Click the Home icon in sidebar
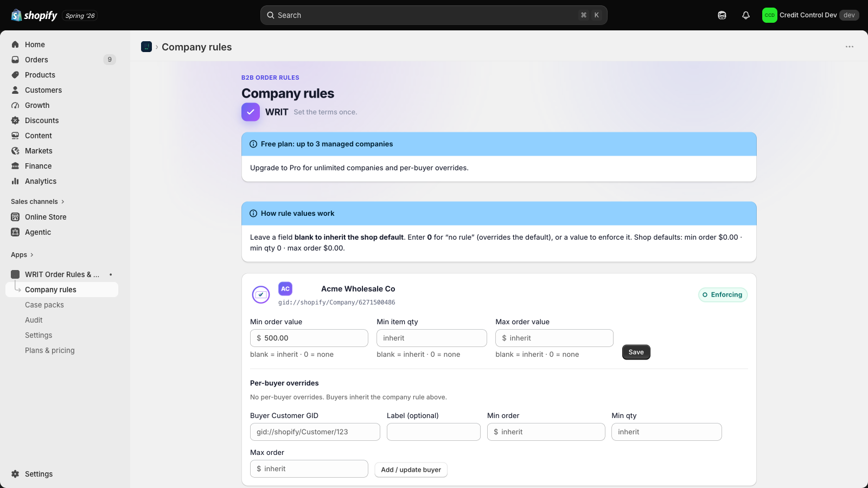 pyautogui.click(x=15, y=44)
